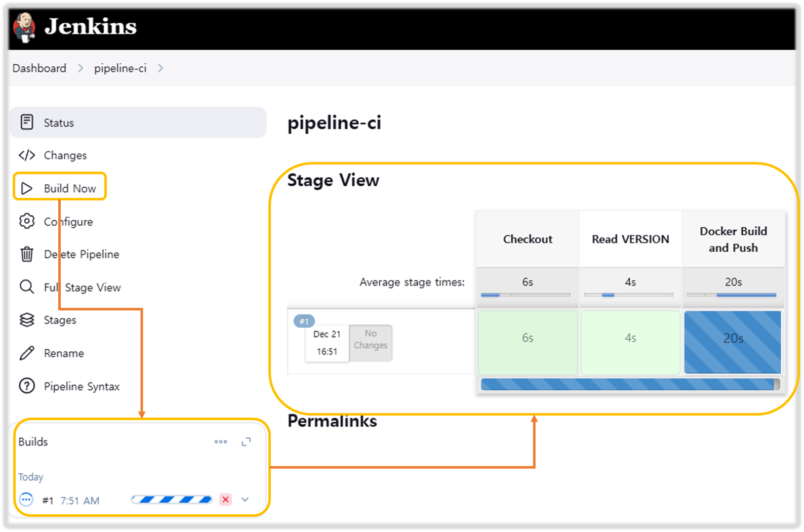Click the Rename pencil icon
This screenshot has height=532, width=804.
pos(27,353)
